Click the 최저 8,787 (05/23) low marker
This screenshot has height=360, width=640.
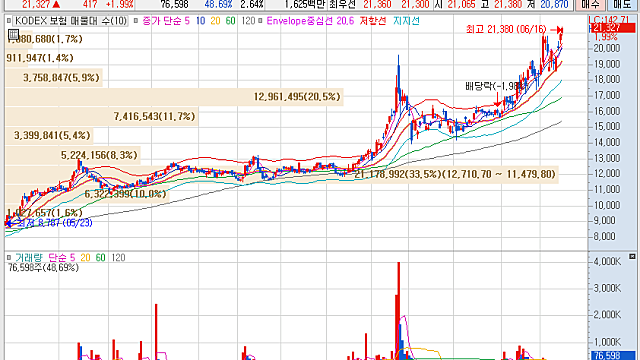tap(49, 223)
